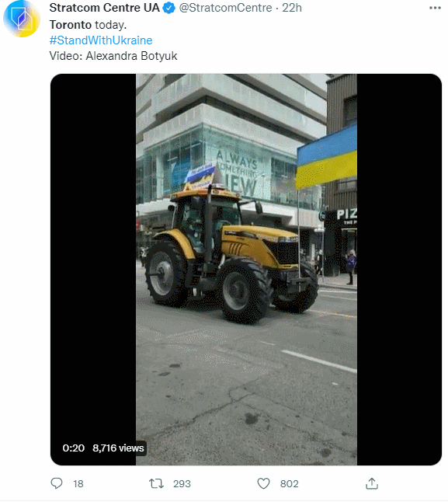Viewport: 448px width, 502px height.
Task: Click the share upload icon
Action: (372, 483)
